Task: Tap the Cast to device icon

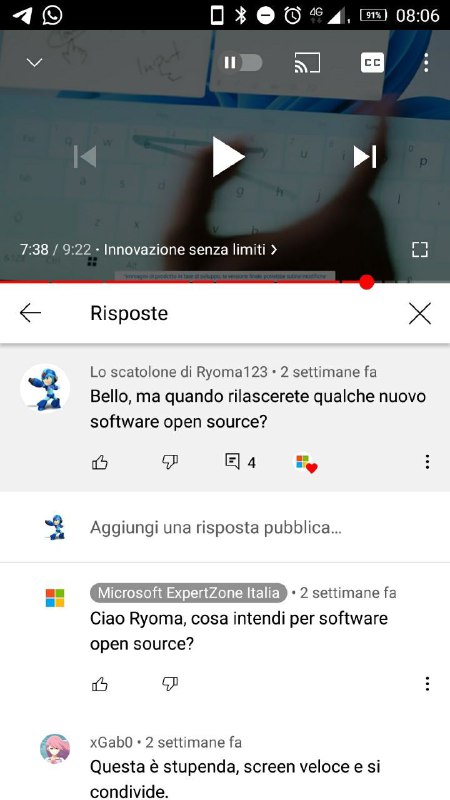Action: point(307,63)
